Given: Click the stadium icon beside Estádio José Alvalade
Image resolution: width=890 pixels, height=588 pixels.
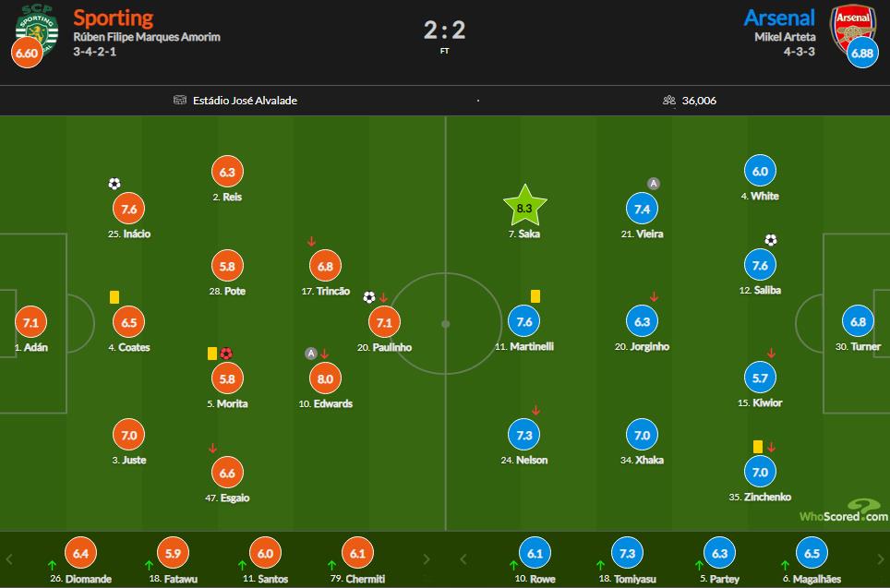Looking at the screenshot, I should [x=180, y=101].
